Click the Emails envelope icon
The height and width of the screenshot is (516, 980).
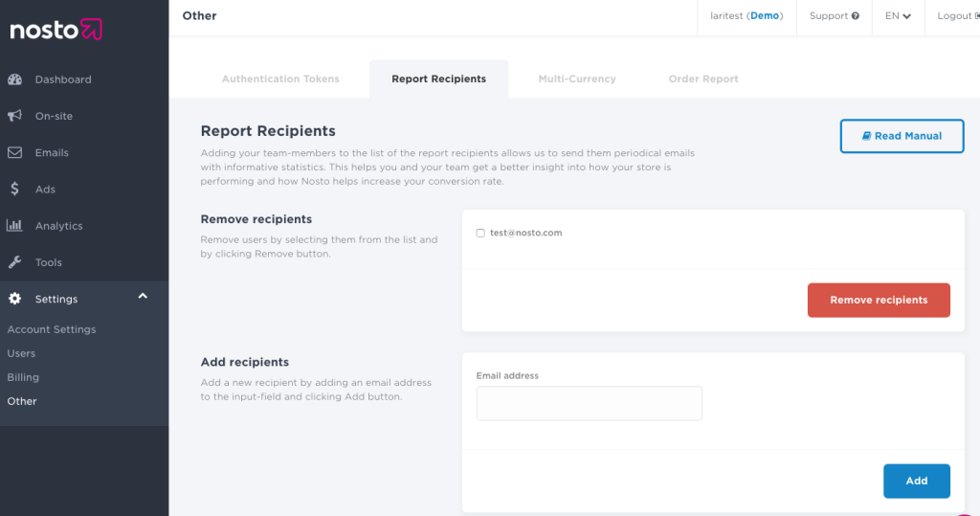pyautogui.click(x=14, y=152)
